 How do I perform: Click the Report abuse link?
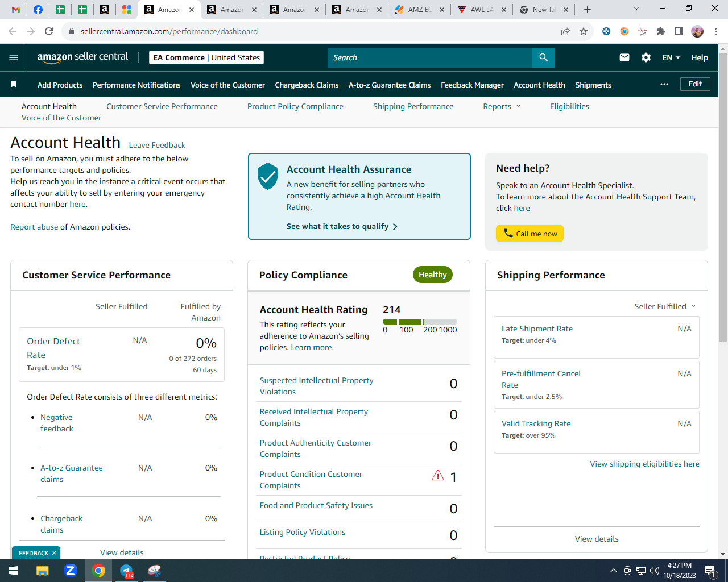click(x=34, y=227)
